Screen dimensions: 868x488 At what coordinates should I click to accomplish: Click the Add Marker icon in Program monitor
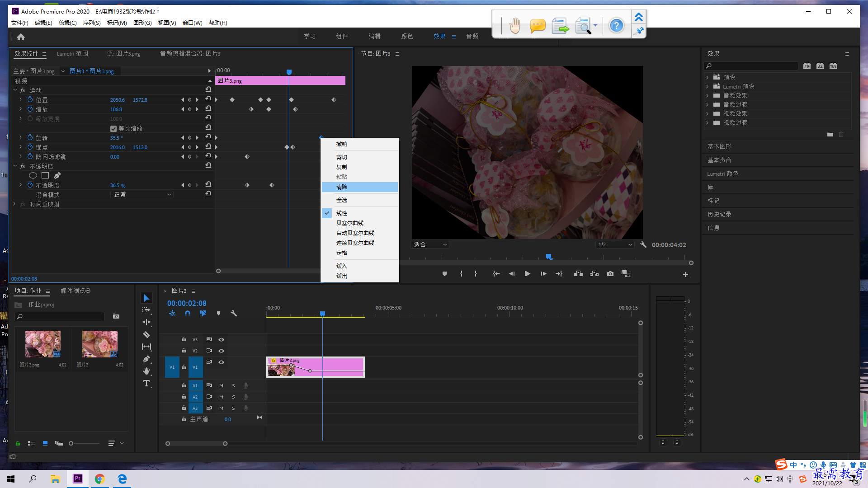(444, 274)
